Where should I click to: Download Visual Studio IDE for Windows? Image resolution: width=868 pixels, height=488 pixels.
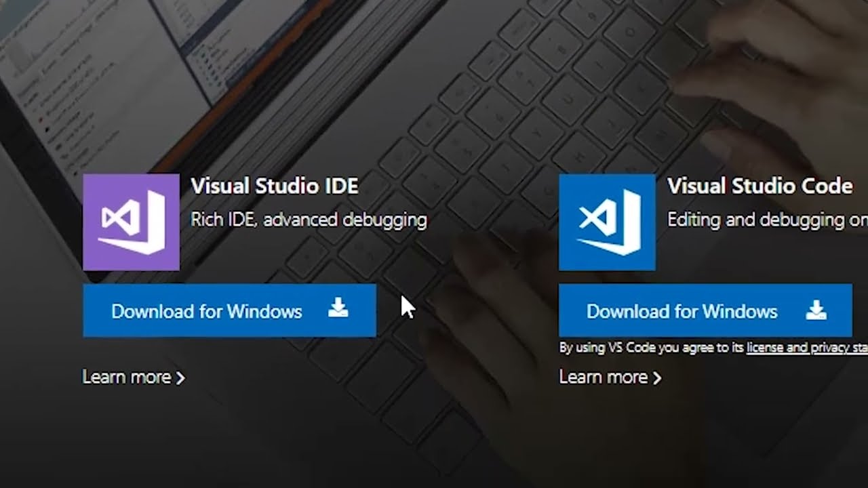pos(229,310)
